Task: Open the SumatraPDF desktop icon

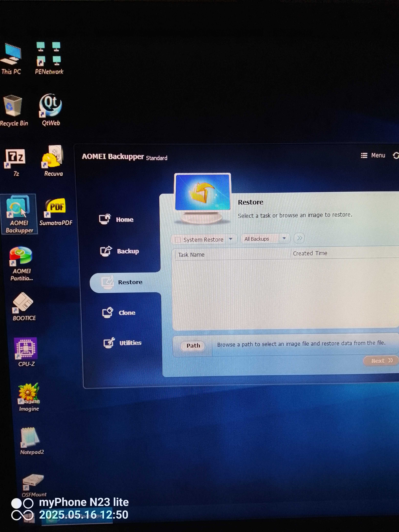Action: [x=56, y=212]
